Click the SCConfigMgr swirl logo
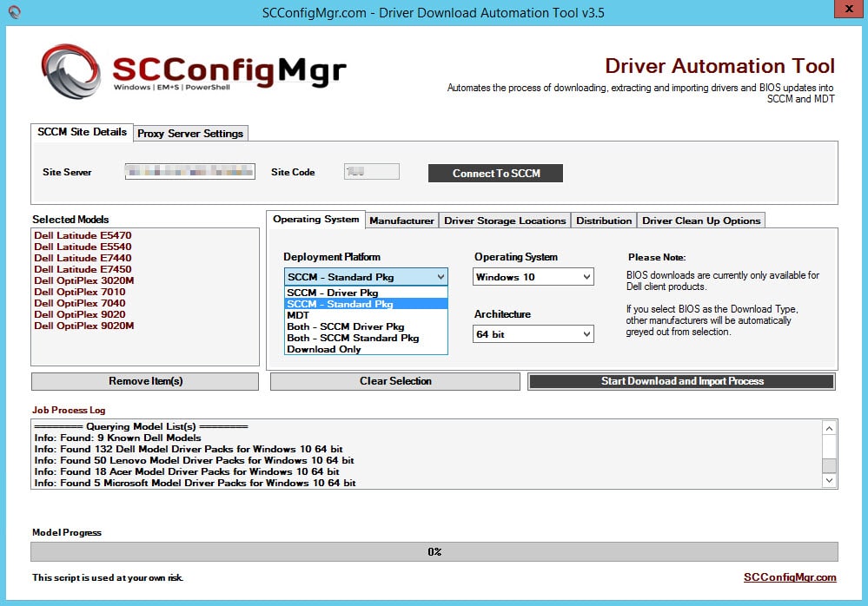 (71, 71)
